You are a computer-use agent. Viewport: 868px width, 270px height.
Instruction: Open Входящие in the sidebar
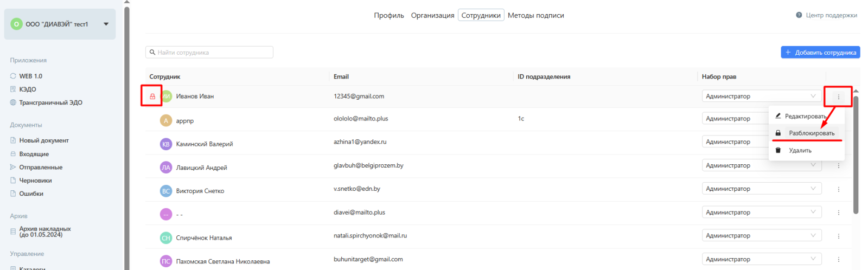click(34, 154)
